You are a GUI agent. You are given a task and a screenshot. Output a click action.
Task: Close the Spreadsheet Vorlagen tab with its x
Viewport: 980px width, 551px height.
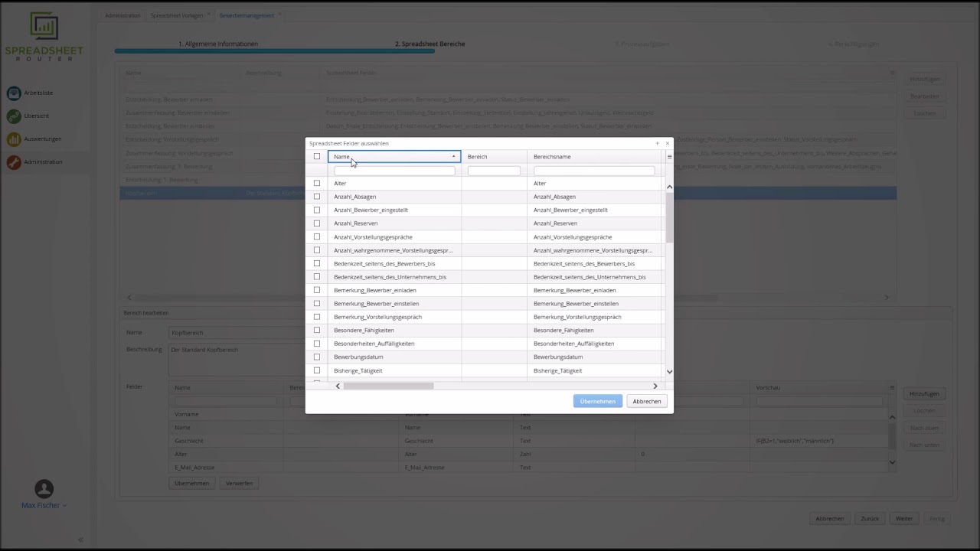pos(209,15)
